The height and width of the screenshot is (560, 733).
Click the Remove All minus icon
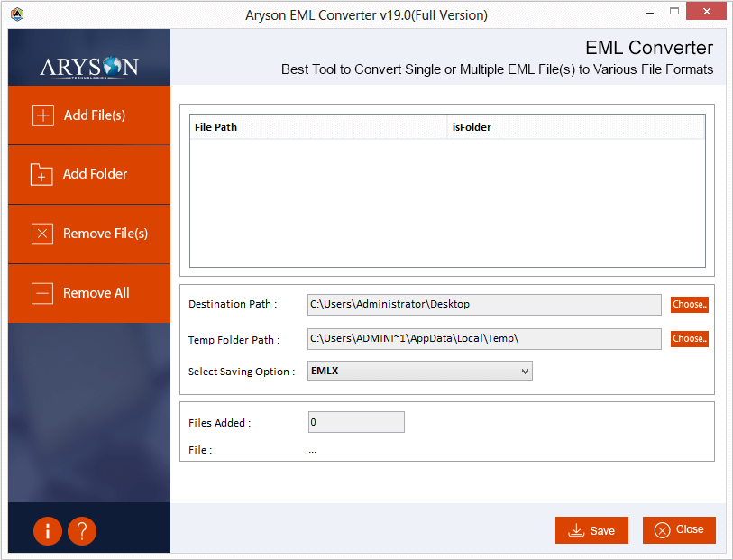click(42, 293)
